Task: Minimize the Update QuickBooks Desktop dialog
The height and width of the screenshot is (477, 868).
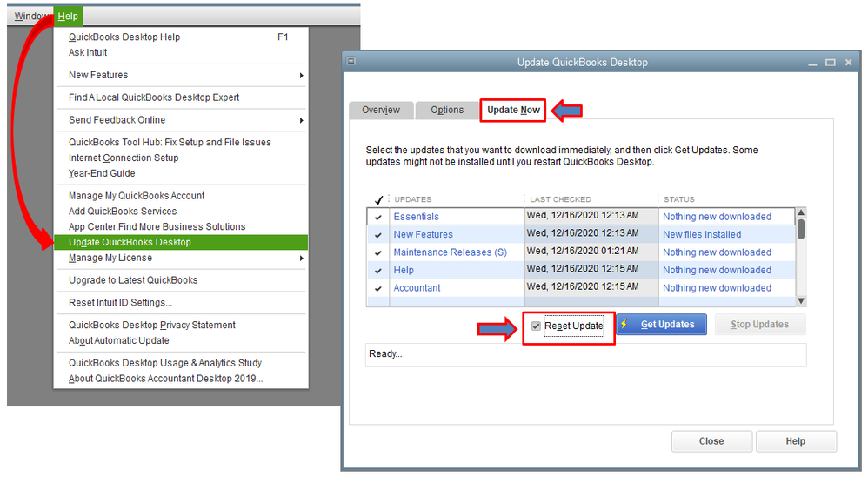Action: coord(812,64)
